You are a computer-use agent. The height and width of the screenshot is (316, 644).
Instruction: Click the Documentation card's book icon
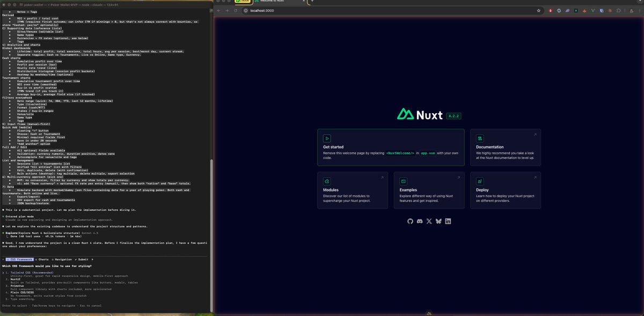pos(480,138)
